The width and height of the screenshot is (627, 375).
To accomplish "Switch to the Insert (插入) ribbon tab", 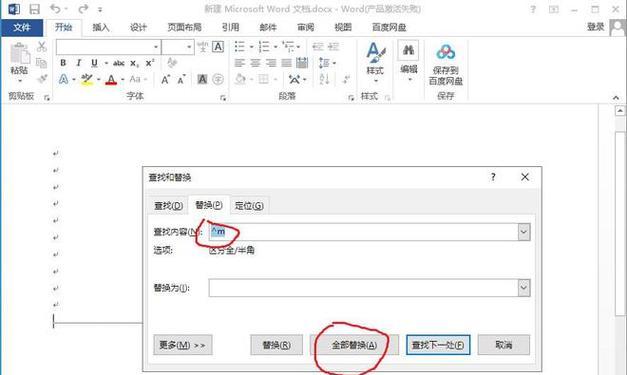I will pyautogui.click(x=100, y=27).
